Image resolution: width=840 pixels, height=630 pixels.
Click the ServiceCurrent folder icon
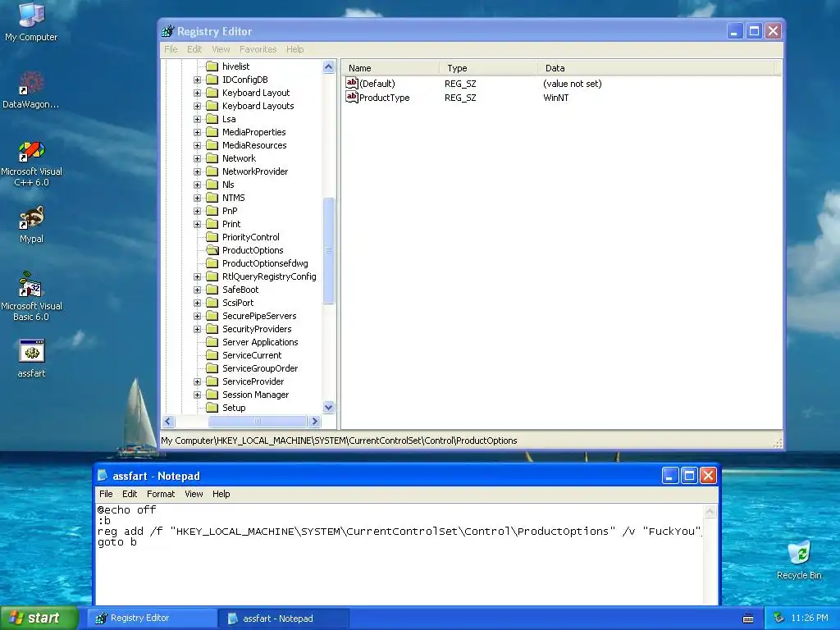coord(212,355)
